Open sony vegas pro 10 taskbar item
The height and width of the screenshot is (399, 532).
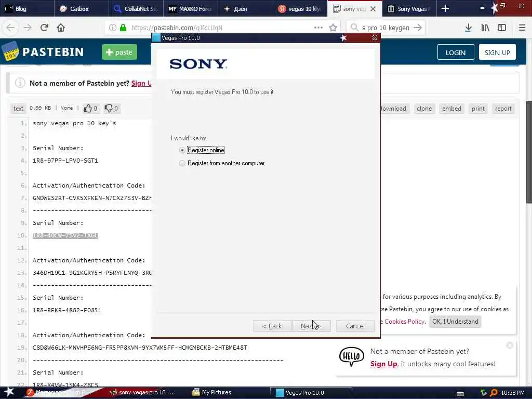pyautogui.click(x=141, y=393)
